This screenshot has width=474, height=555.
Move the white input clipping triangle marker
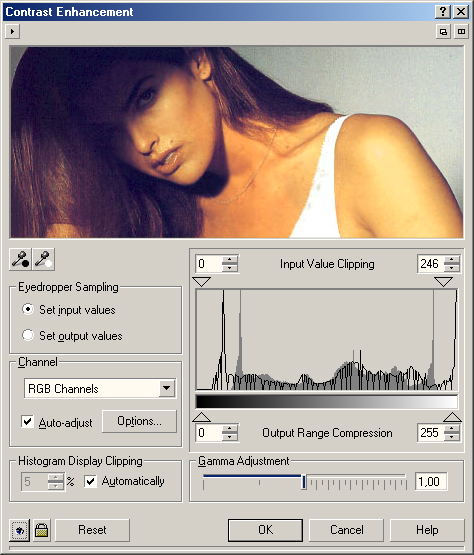[444, 282]
